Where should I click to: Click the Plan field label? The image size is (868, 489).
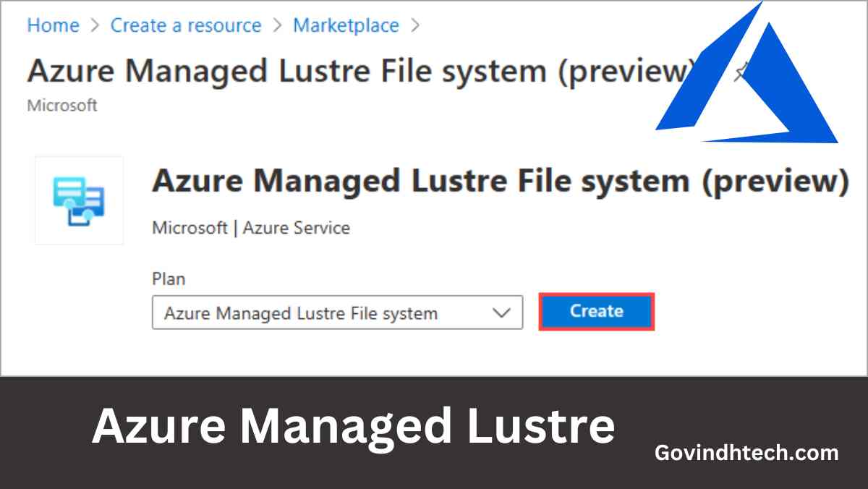pyautogui.click(x=169, y=278)
